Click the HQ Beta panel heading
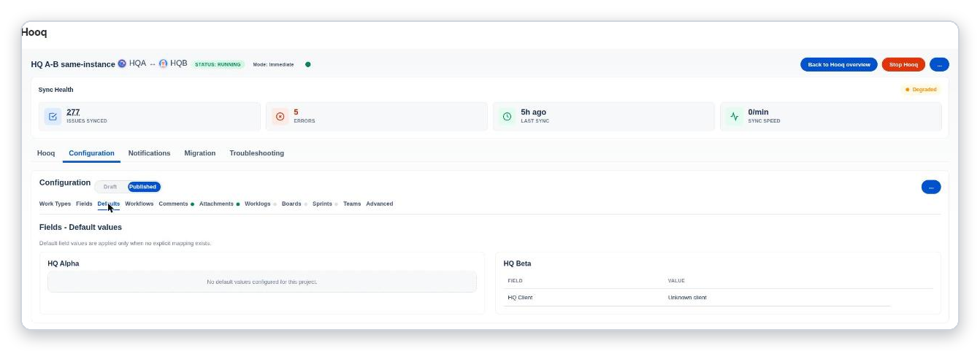Viewport: 980px width, 351px height. (x=517, y=263)
